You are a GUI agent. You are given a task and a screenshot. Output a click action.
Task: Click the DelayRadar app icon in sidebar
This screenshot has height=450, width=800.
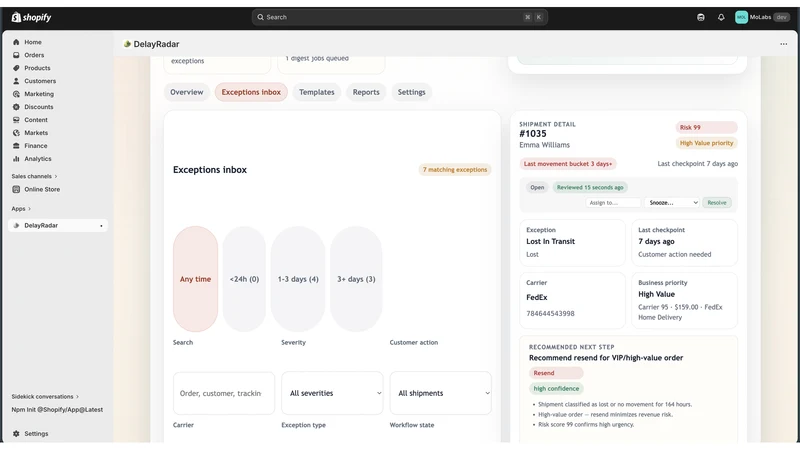[x=16, y=226]
